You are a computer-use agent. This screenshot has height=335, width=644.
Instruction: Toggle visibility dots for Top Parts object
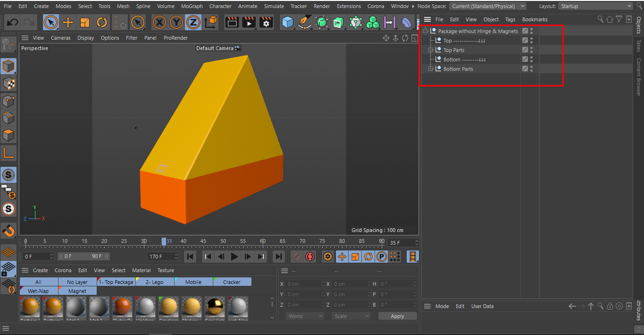(531, 50)
